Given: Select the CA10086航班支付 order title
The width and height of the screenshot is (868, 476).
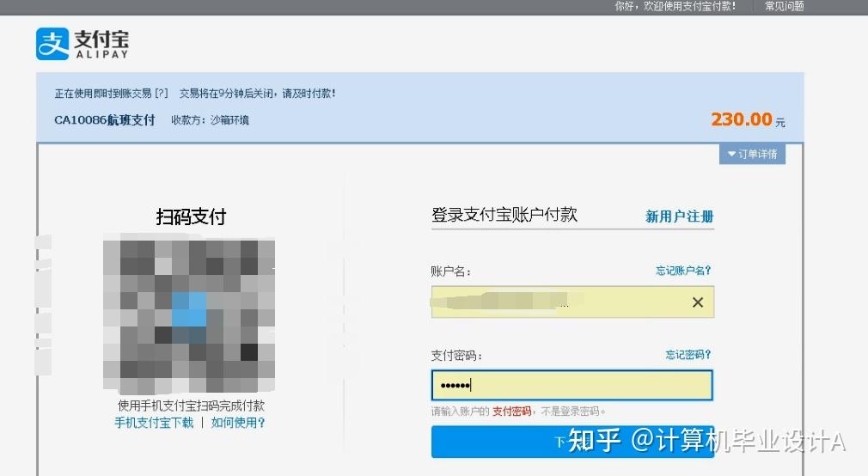Looking at the screenshot, I should pos(105,120).
